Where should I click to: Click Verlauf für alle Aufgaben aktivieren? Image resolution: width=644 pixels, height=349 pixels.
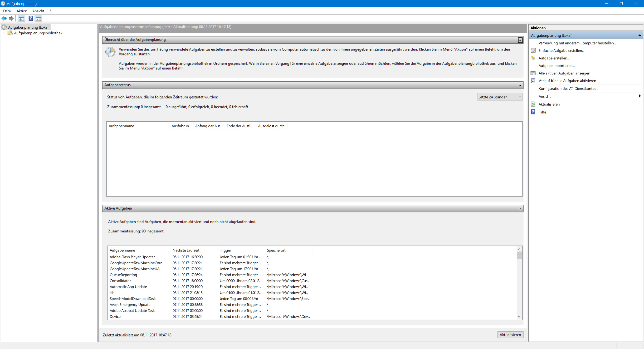pyautogui.click(x=567, y=81)
